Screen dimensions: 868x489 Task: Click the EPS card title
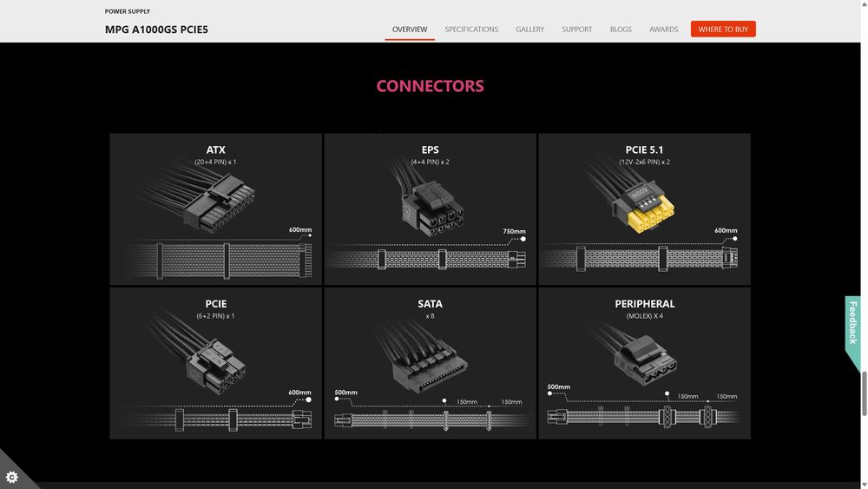click(x=431, y=149)
